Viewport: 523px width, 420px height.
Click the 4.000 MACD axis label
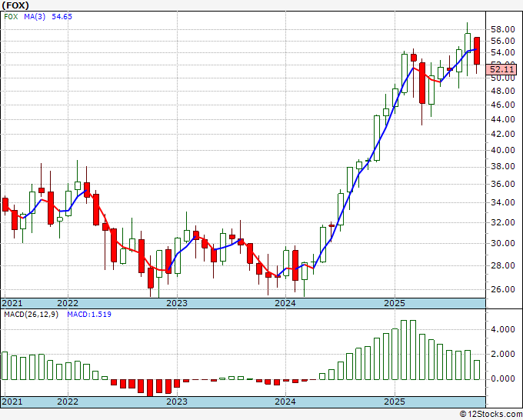pos(503,329)
